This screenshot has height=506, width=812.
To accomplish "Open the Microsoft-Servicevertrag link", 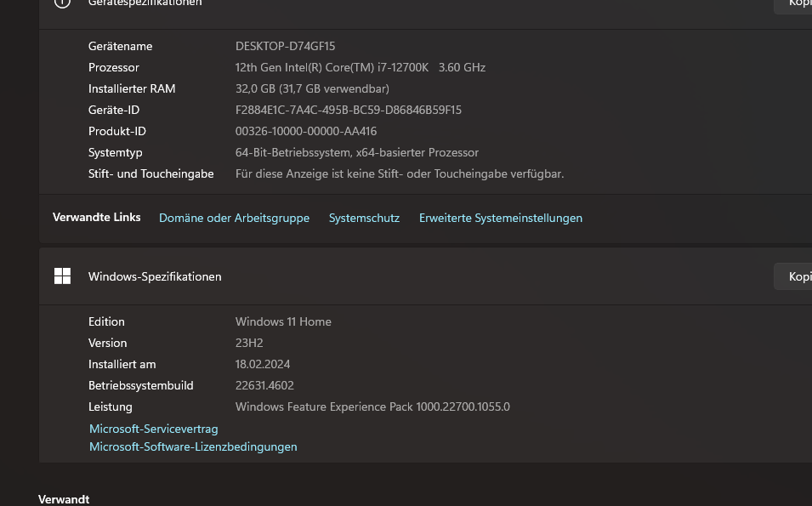I will pos(153,429).
